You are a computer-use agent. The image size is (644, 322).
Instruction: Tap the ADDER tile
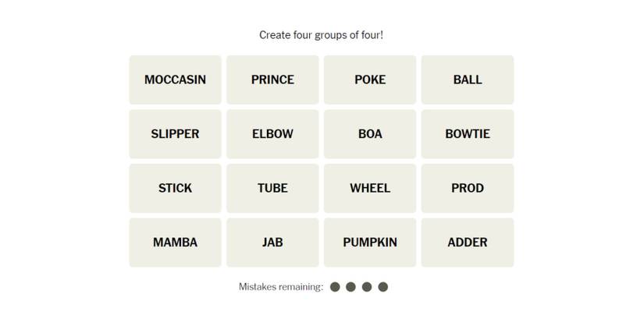468,242
